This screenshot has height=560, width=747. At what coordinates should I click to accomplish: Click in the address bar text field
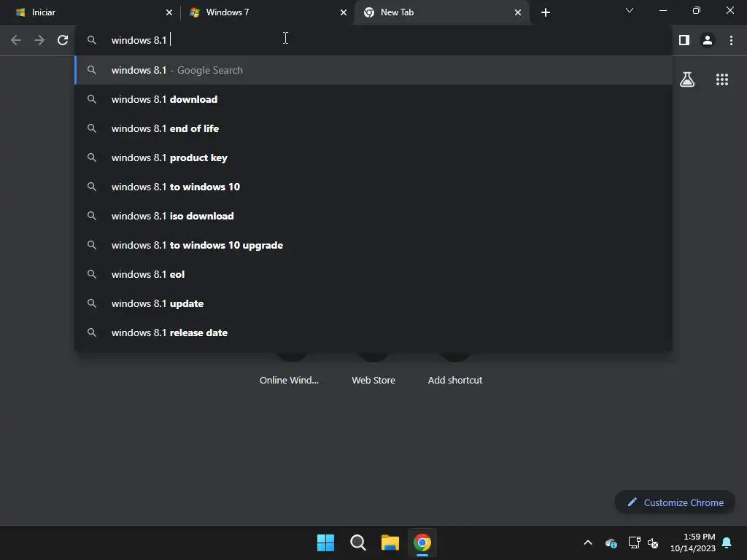[x=374, y=40]
